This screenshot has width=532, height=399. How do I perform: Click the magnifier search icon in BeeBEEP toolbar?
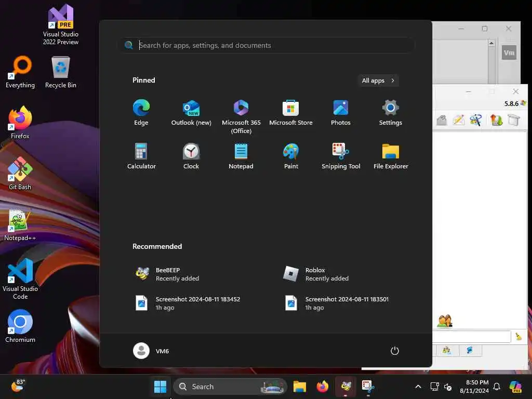pos(476,120)
